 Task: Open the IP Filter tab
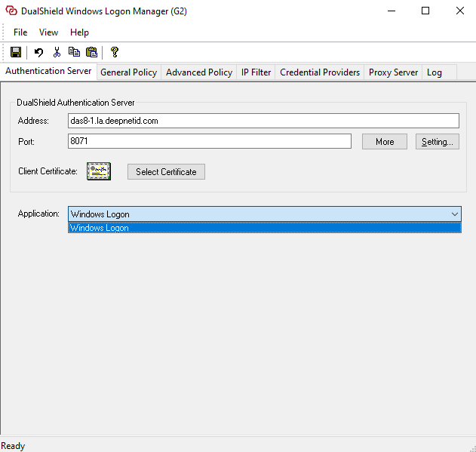256,72
